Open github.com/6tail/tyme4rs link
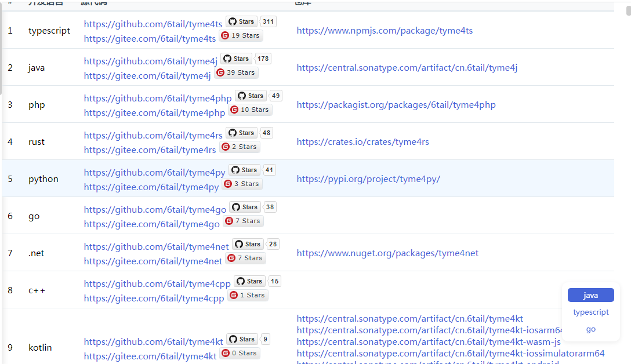This screenshot has width=631, height=364. tap(153, 135)
